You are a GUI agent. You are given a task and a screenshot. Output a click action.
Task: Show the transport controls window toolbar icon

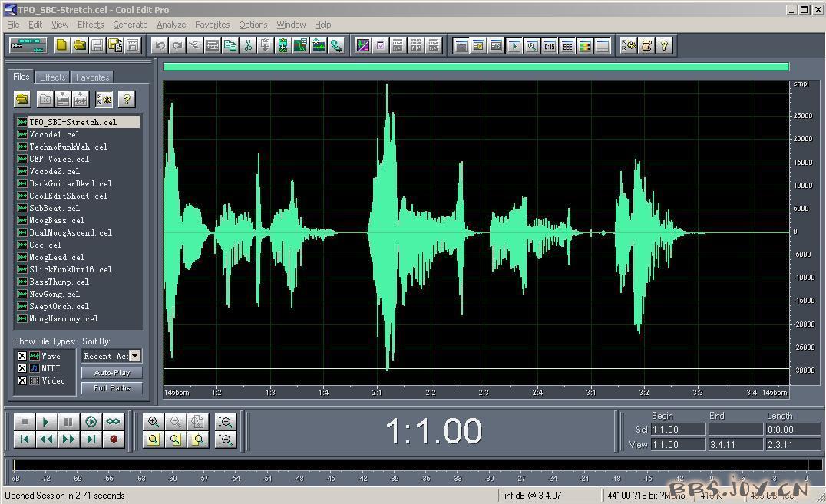pyautogui.click(x=514, y=46)
